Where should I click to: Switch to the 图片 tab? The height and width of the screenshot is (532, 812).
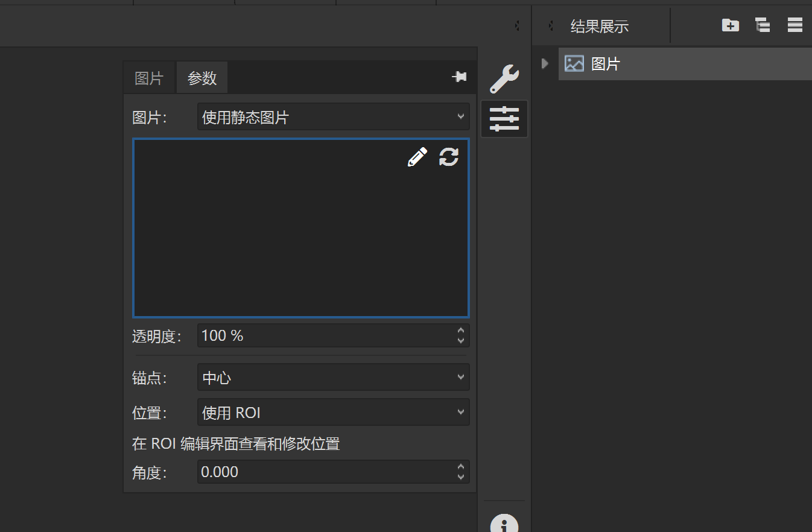click(x=149, y=78)
